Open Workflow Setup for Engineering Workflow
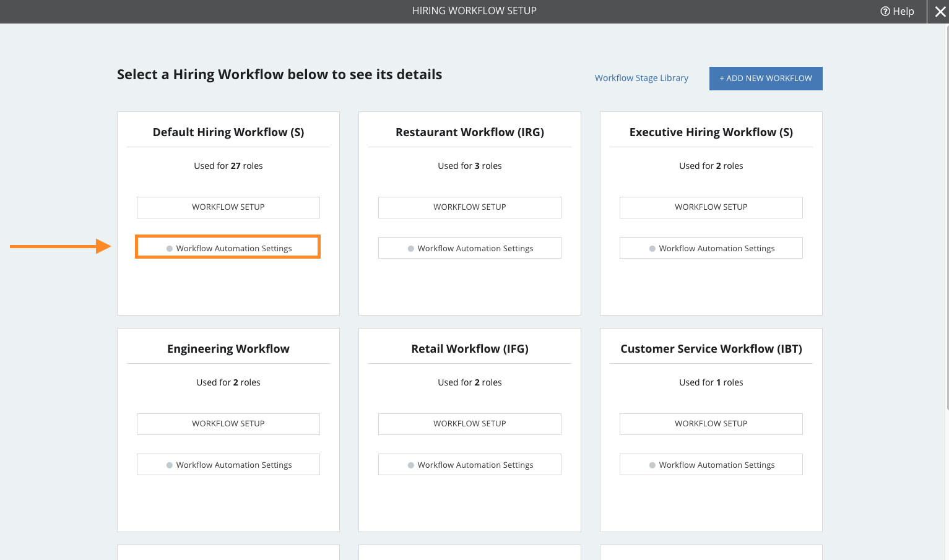This screenshot has height=560, width=949. point(228,424)
